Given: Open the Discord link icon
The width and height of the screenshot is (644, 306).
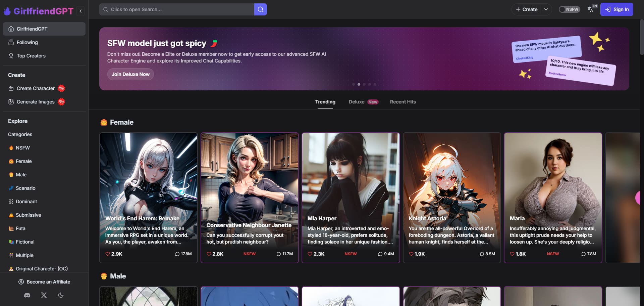Looking at the screenshot, I should pos(27,295).
